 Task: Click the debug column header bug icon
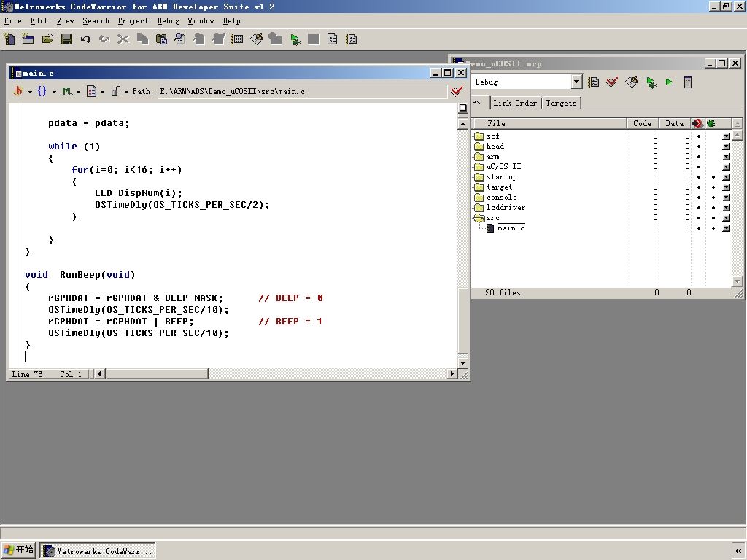pos(698,123)
